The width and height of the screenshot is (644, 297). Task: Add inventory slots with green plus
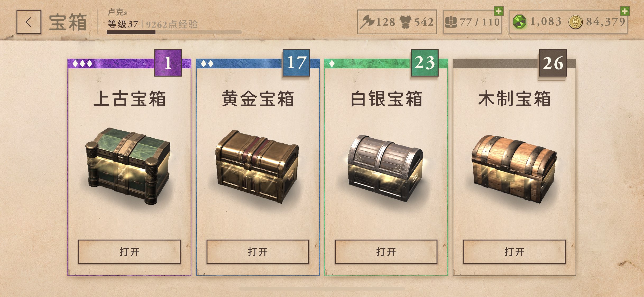click(x=499, y=11)
